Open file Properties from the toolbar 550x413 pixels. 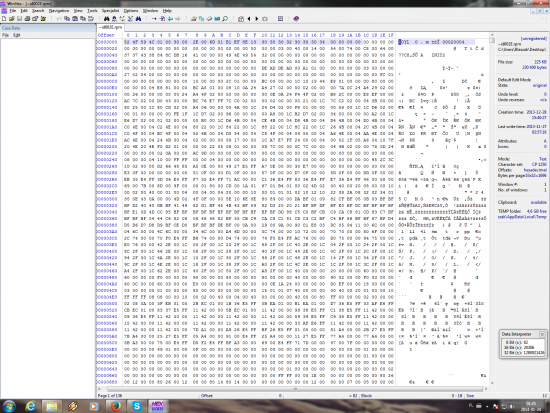point(35,19)
